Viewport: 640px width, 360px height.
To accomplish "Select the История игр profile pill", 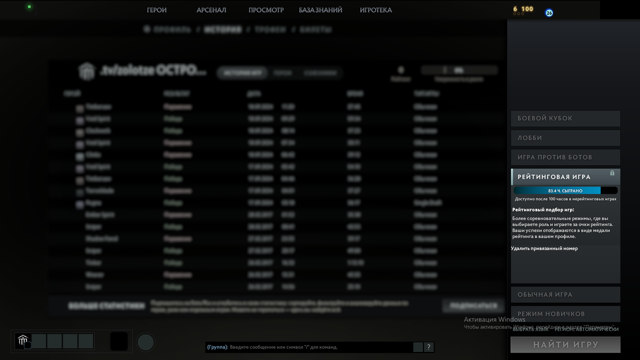I will click(242, 73).
